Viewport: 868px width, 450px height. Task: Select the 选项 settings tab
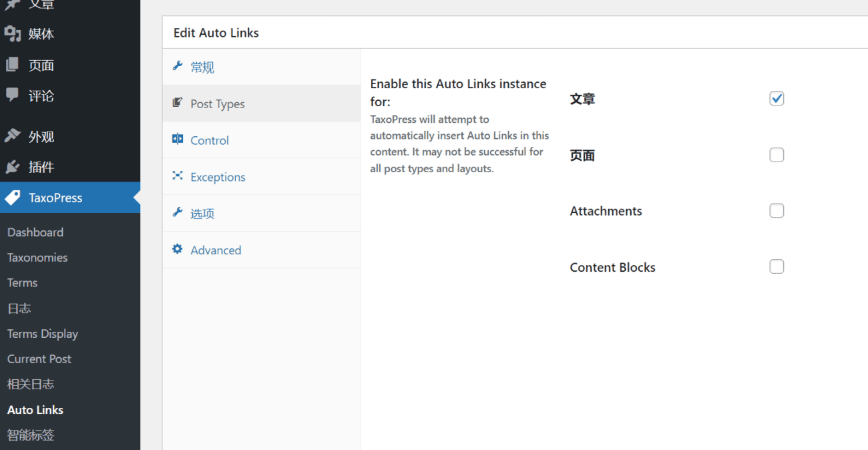coord(202,214)
